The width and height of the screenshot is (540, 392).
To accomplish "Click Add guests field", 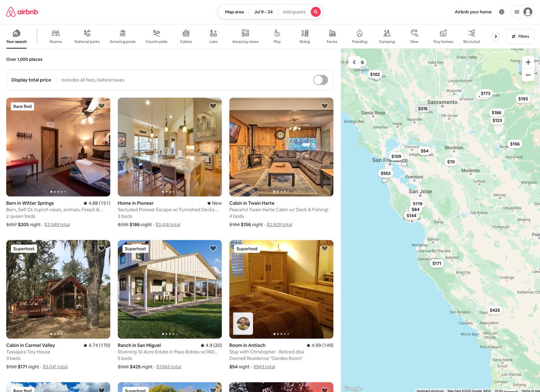I will pos(294,12).
